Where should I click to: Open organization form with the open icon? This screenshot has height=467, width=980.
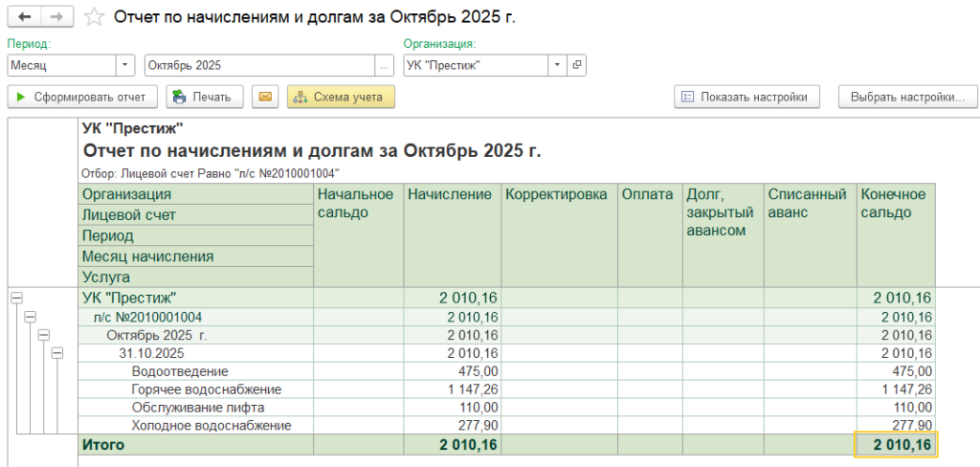click(576, 65)
